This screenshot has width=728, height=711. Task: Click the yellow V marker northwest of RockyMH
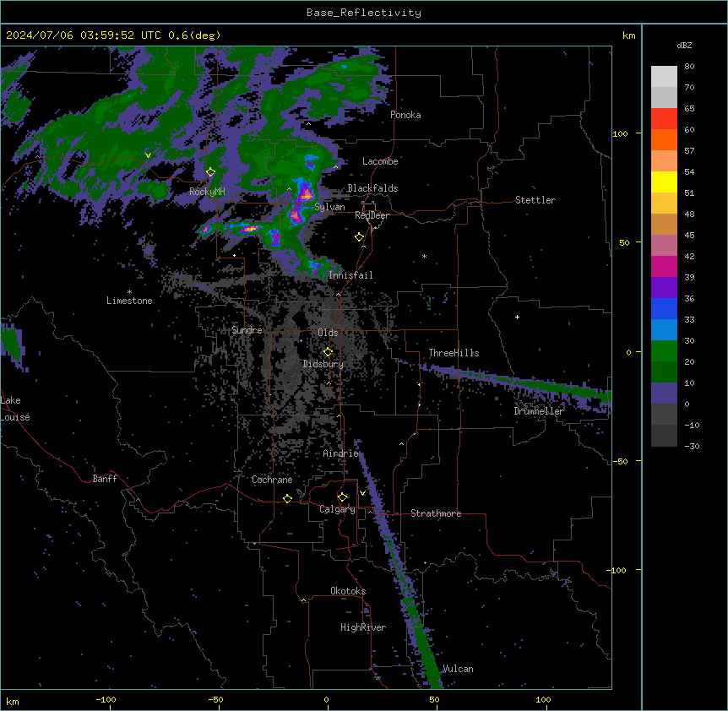click(148, 155)
